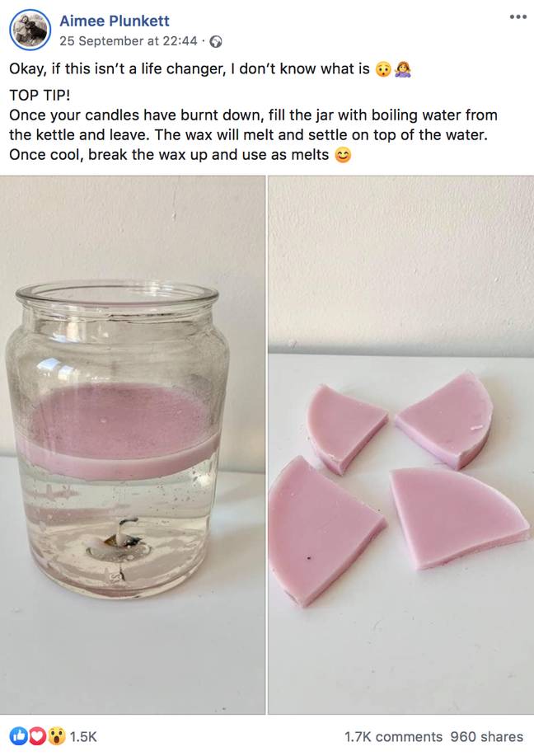The width and height of the screenshot is (534, 756).
Task: Click the Wow face reaction icon
Action: point(56,736)
